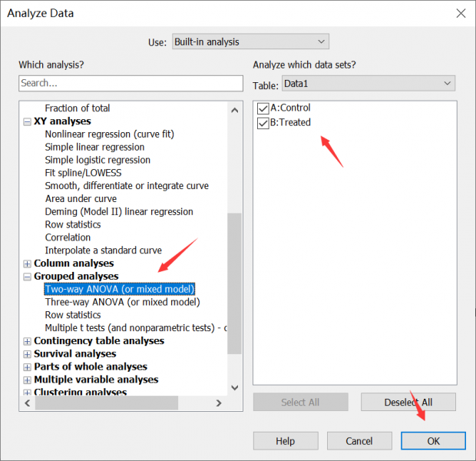The image size is (476, 461).
Task: Select the XY analyses heading
Action: tap(62, 121)
